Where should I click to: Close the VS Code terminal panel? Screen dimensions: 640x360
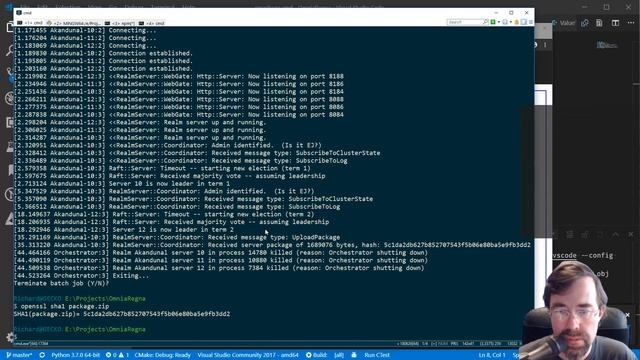pos(631,234)
